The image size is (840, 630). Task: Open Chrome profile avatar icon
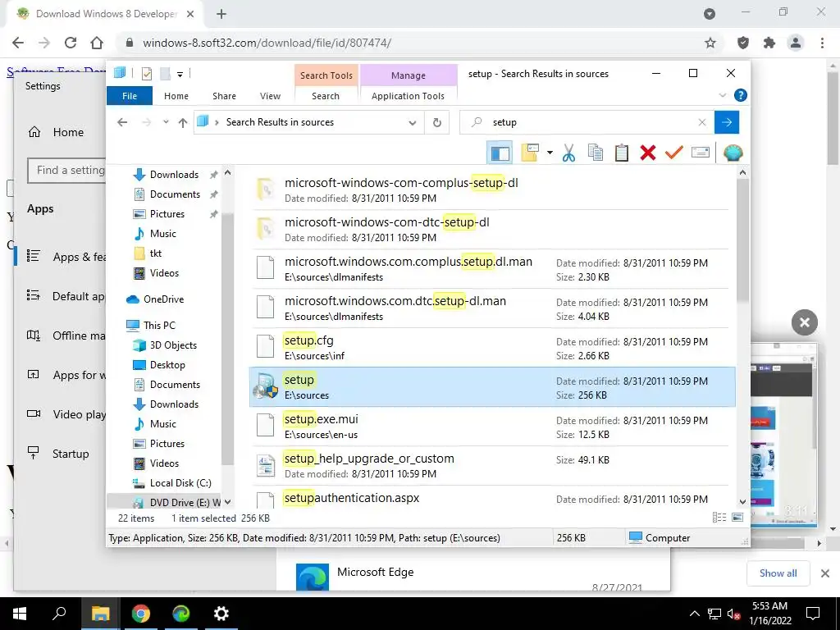click(x=796, y=43)
